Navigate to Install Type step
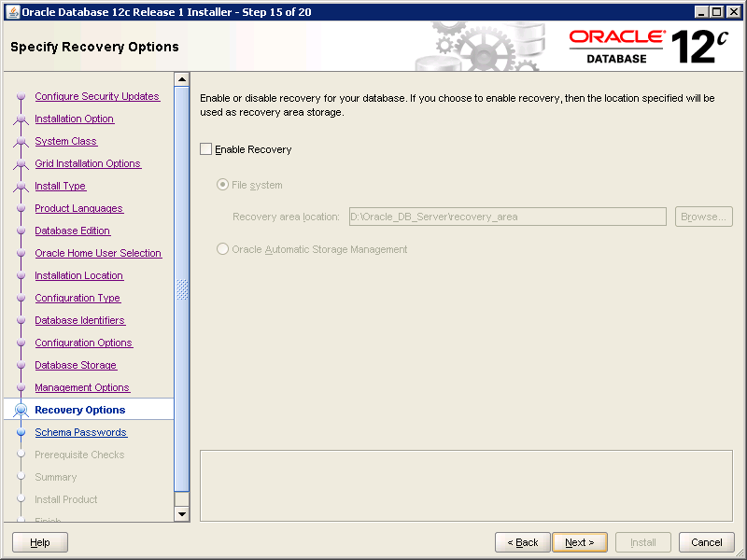The image size is (747, 560). click(x=61, y=186)
